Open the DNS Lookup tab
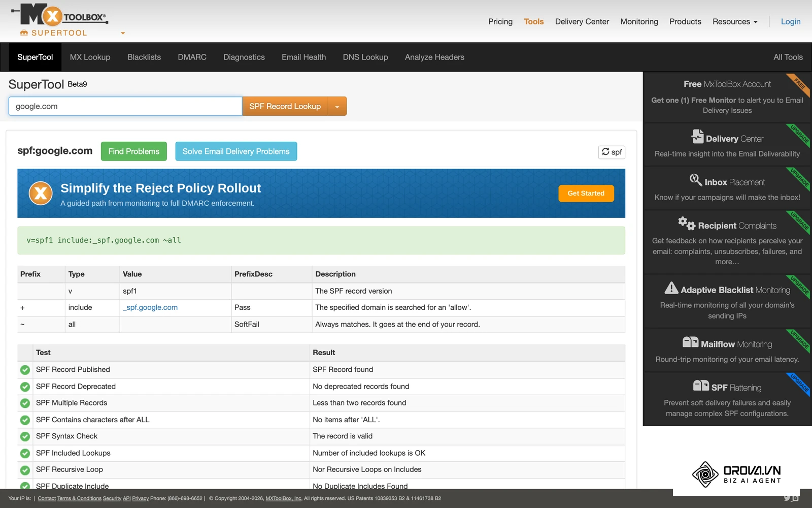This screenshot has height=508, width=812. (365, 57)
